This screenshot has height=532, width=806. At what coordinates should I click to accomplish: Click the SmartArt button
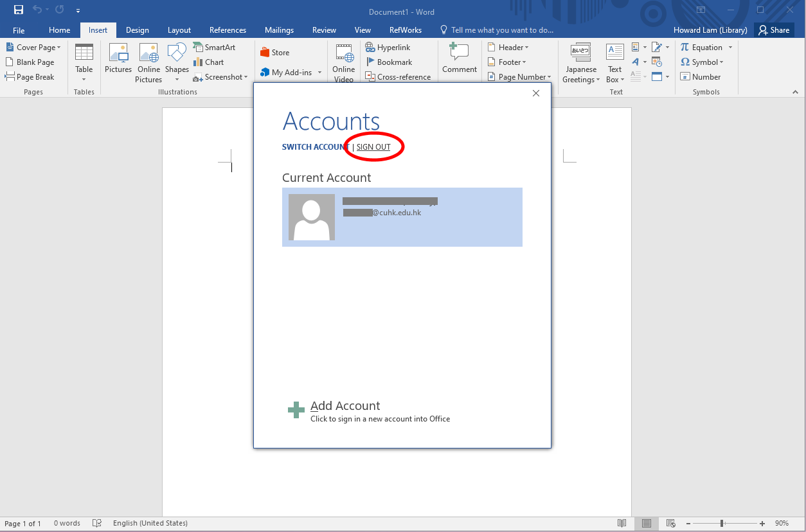(215, 48)
